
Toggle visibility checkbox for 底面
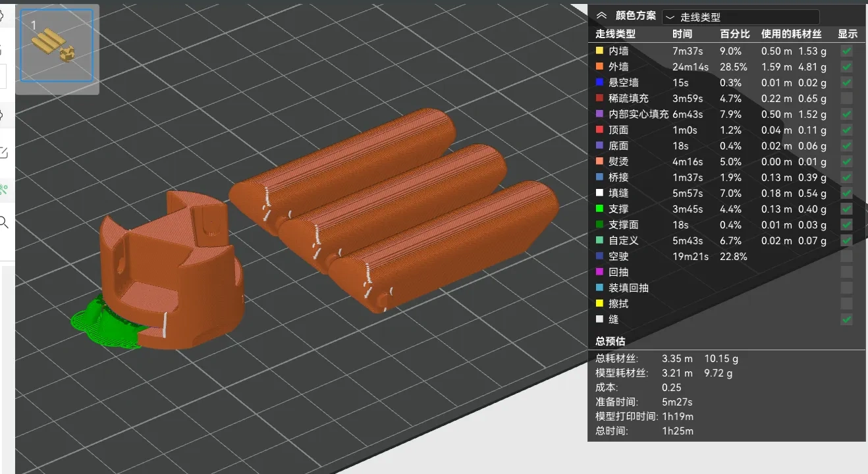[847, 145]
